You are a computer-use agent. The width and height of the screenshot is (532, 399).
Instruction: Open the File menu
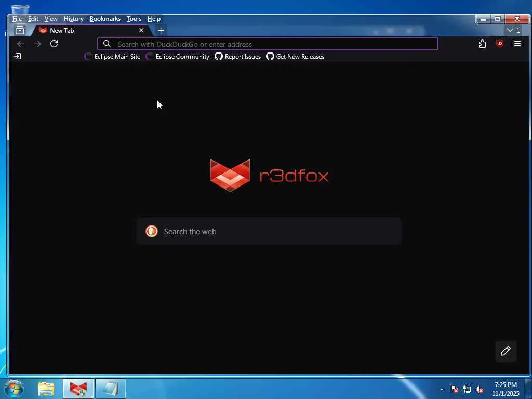17,19
